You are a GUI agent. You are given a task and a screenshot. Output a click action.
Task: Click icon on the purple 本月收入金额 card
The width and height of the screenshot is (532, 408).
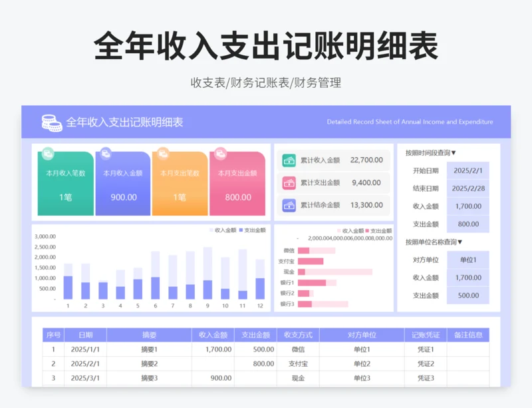point(106,154)
